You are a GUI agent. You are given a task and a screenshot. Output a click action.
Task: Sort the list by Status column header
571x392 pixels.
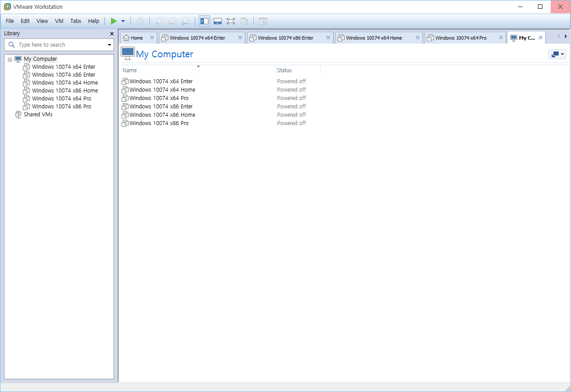pyautogui.click(x=298, y=70)
